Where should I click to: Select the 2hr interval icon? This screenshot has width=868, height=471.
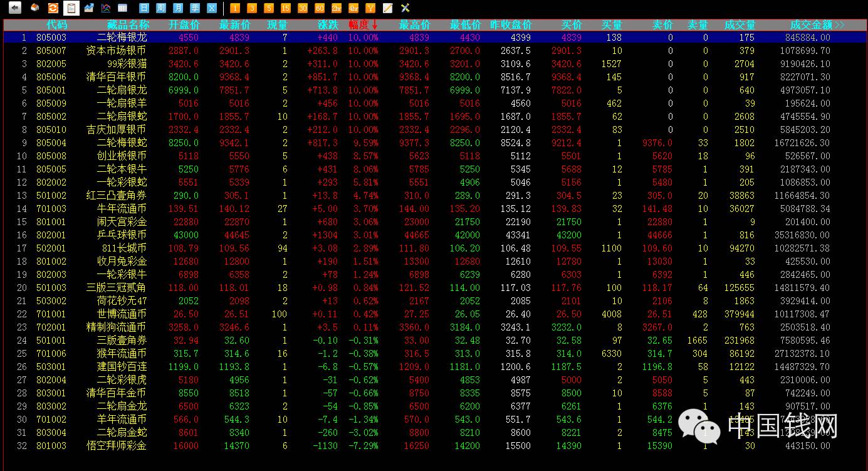(337, 8)
